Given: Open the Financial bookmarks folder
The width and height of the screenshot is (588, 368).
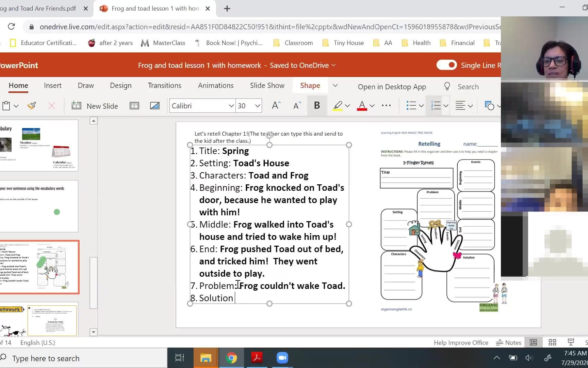Looking at the screenshot, I should [457, 43].
